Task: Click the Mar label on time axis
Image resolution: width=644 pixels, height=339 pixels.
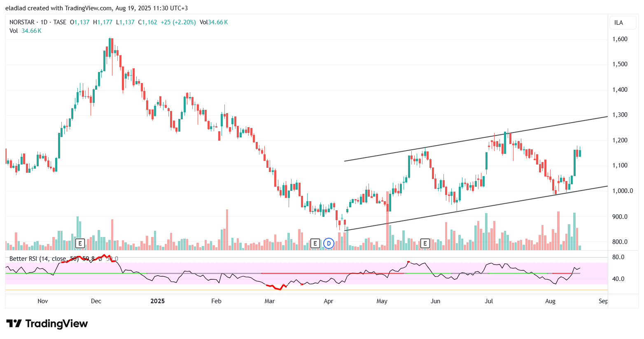Action: tap(270, 301)
